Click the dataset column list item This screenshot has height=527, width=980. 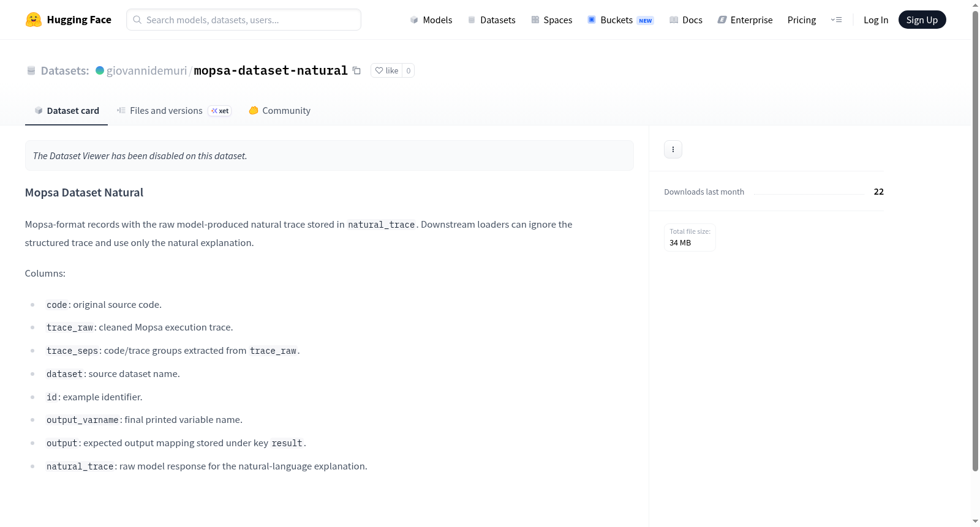click(113, 374)
